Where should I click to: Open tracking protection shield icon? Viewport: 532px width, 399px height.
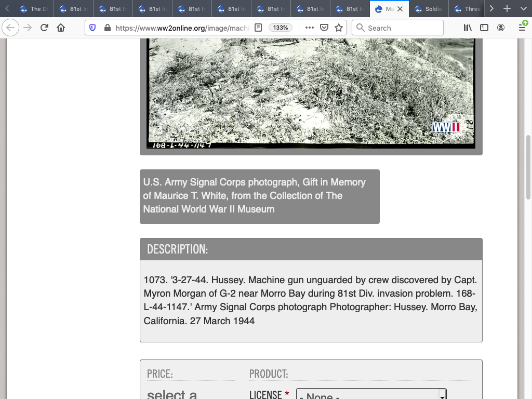coord(93,28)
